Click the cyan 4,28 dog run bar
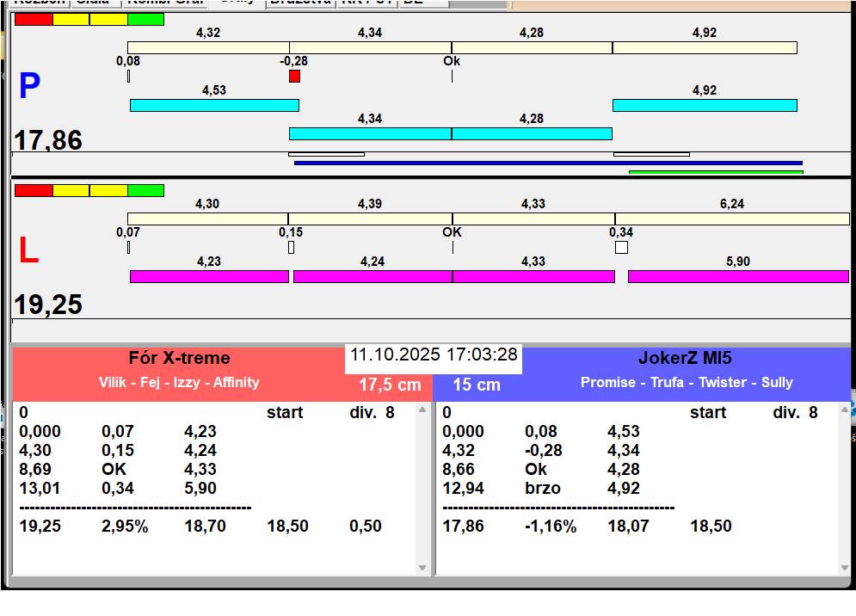This screenshot has height=616, width=856. point(533,134)
